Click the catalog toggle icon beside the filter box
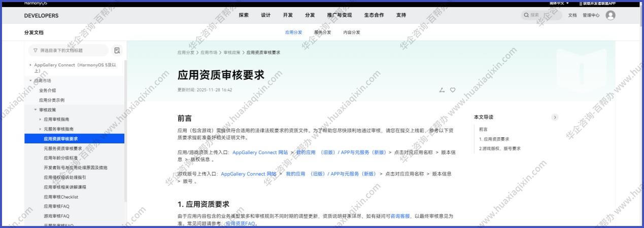Viewport: 644px width, 228px height. [117, 50]
